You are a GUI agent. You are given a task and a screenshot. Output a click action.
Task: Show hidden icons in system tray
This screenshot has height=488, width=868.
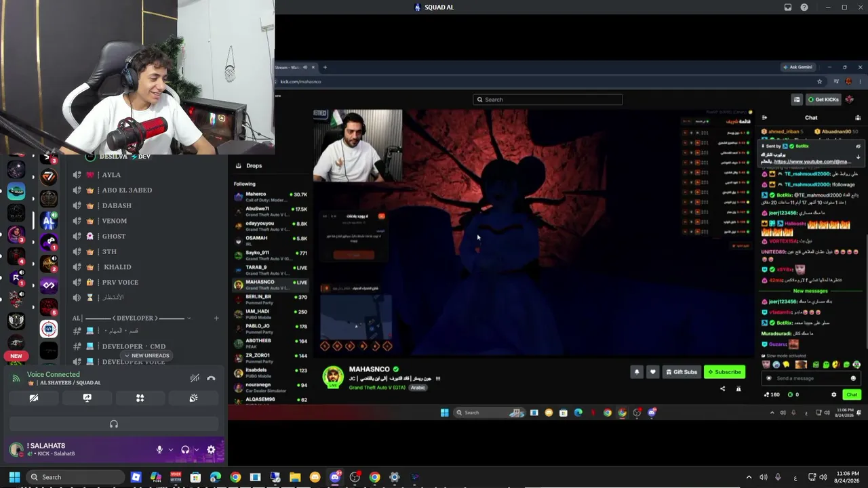click(x=749, y=477)
